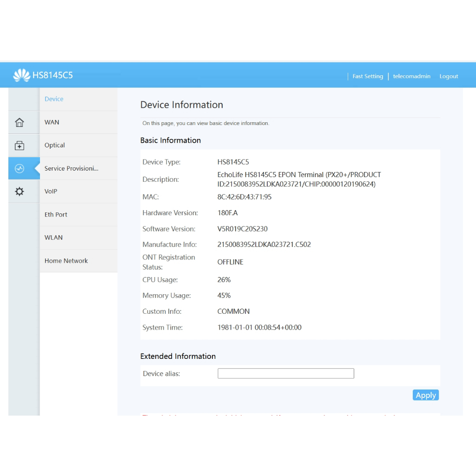
Task: Open the Home page icon in the sidebar
Action: [x=20, y=123]
